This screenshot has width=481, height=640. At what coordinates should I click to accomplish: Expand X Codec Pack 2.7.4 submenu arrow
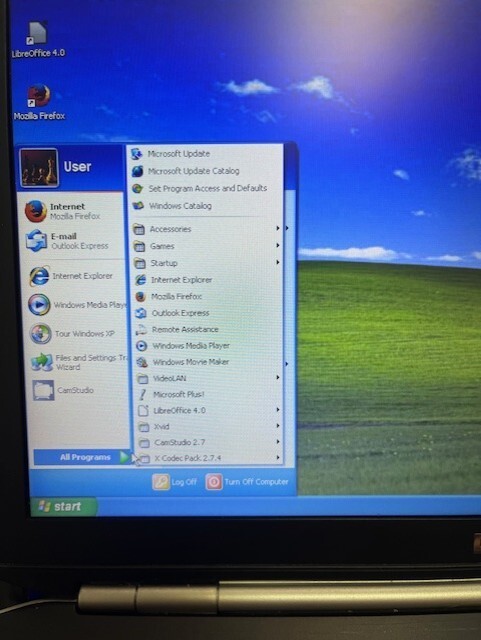[x=278, y=458]
